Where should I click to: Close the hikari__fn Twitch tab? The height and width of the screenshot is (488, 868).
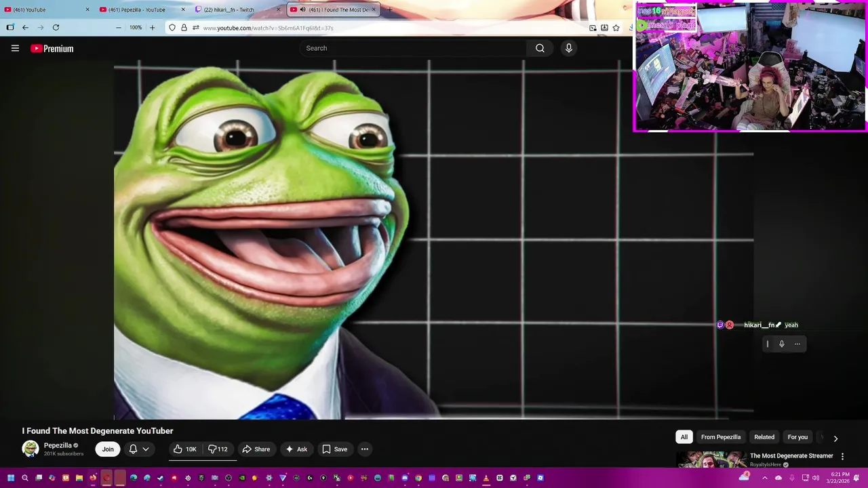click(278, 9)
